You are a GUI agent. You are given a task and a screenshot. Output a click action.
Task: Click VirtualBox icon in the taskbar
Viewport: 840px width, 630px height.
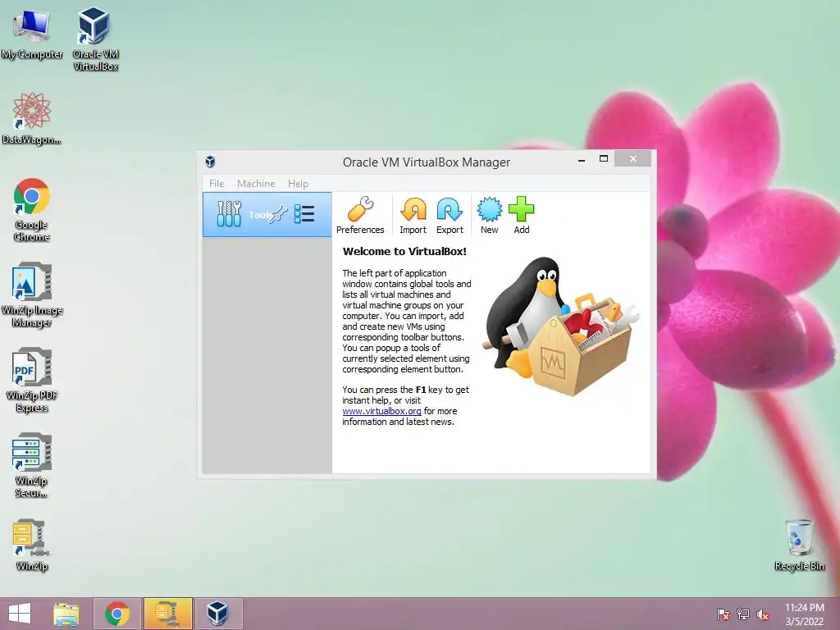[x=218, y=614]
